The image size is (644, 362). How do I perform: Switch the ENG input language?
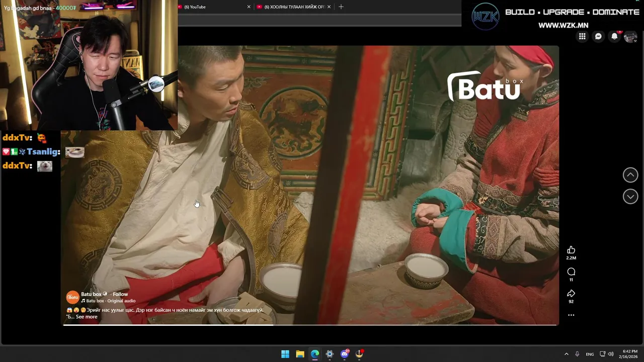click(x=590, y=354)
